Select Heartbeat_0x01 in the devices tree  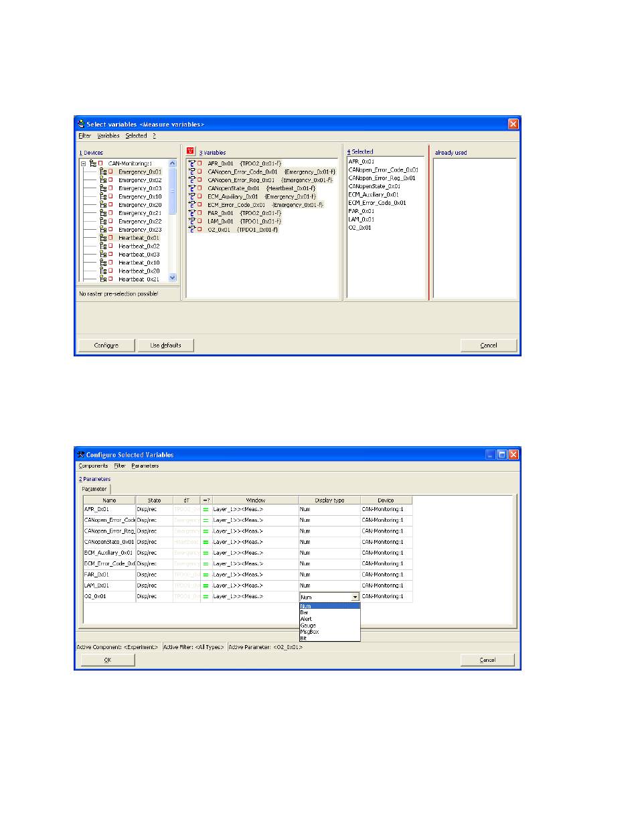click(x=139, y=237)
